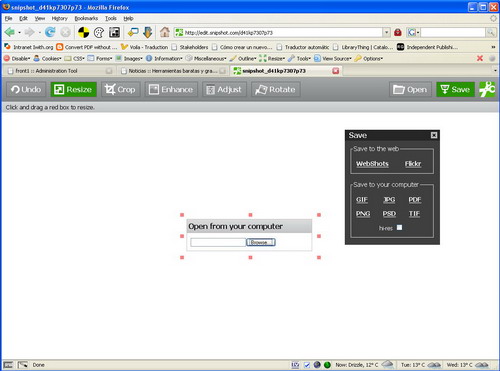Image resolution: width=500 pixels, height=371 pixels.
Task: Open the Bookmarks menu
Action: [86, 18]
